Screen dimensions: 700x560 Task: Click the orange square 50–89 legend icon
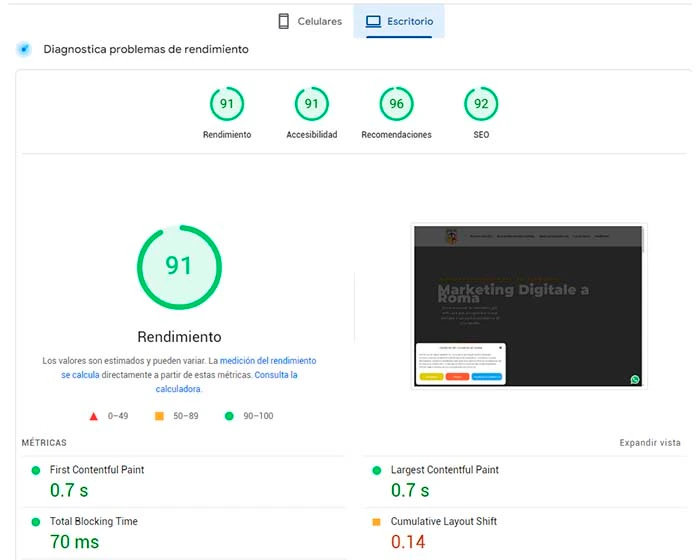coord(159,416)
